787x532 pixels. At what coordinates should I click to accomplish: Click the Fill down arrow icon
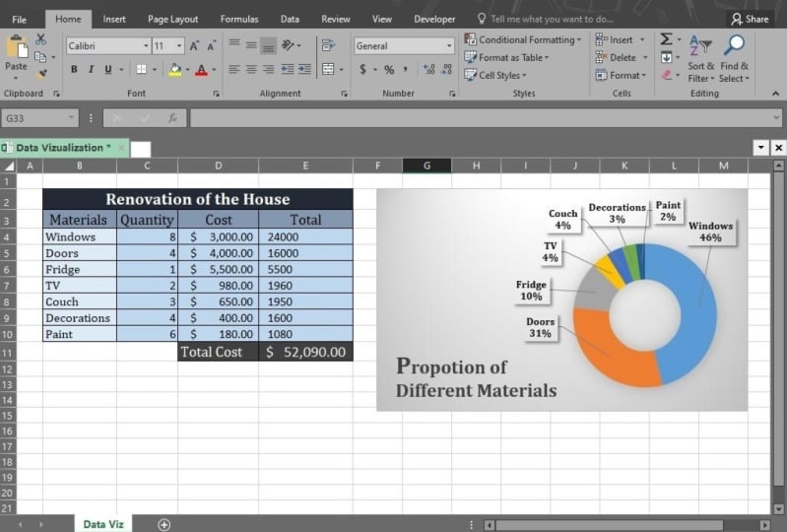coord(666,58)
